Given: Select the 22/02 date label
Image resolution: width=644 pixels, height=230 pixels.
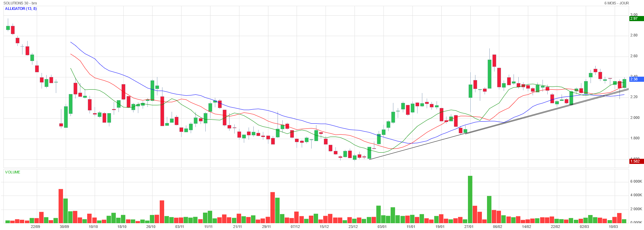Looking at the screenshot, I should (x=555, y=227).
